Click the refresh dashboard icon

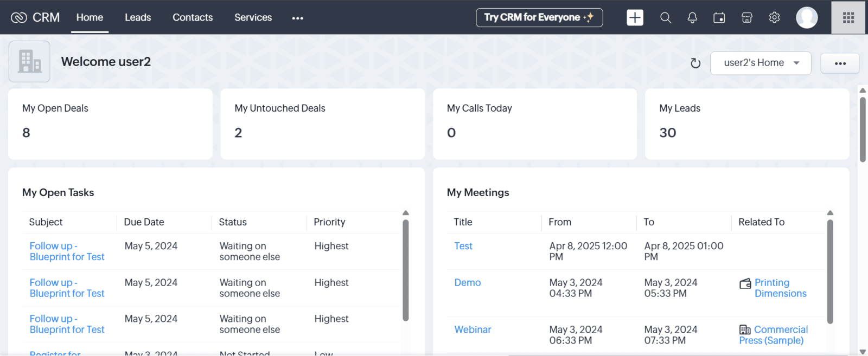pyautogui.click(x=695, y=63)
